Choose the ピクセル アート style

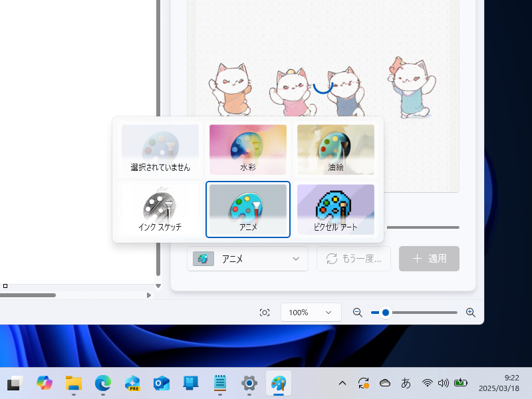click(x=336, y=209)
